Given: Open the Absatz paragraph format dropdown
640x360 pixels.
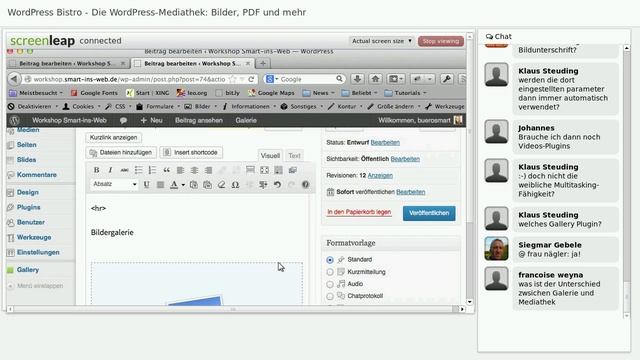Looking at the screenshot, I should coord(114,184).
